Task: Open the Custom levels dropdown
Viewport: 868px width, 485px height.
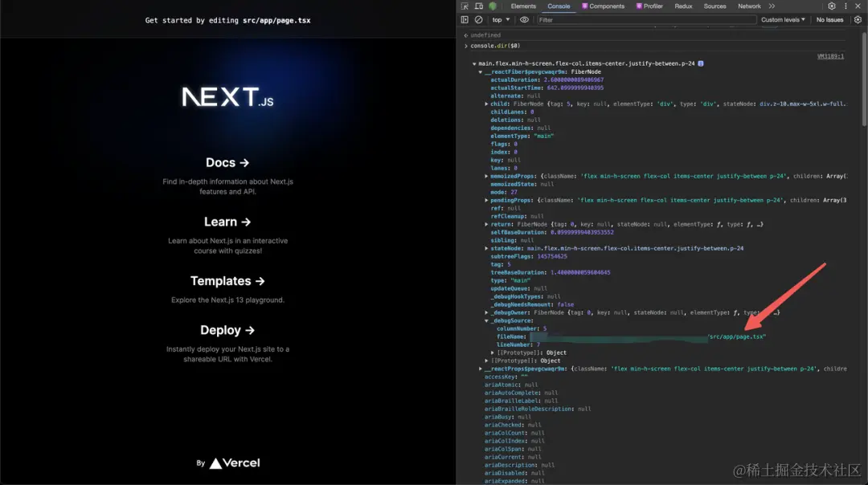Action: pos(783,19)
